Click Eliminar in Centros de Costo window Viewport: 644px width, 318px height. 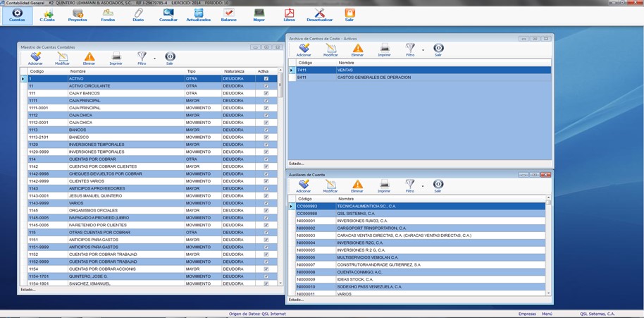point(358,50)
